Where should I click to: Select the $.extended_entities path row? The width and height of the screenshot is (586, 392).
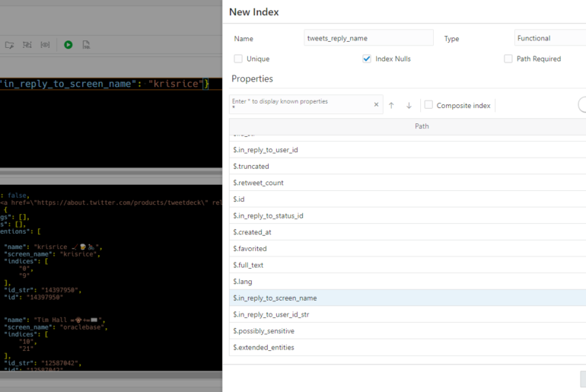(x=407, y=347)
